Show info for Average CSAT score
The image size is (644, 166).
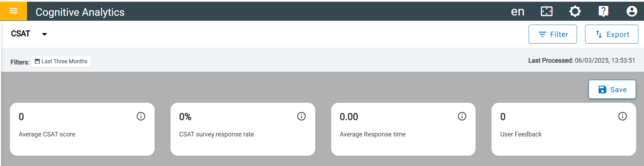(x=141, y=116)
